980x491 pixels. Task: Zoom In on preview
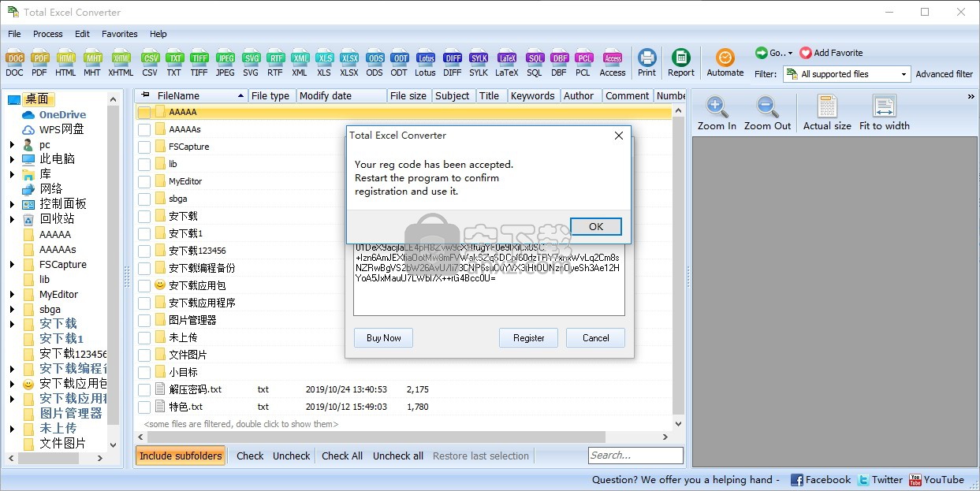717,113
